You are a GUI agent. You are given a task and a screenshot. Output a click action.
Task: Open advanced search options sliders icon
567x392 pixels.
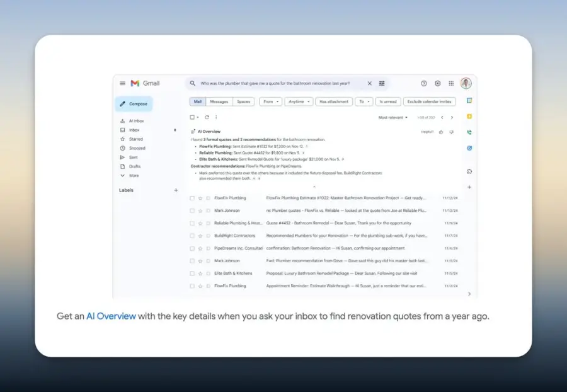coord(382,83)
